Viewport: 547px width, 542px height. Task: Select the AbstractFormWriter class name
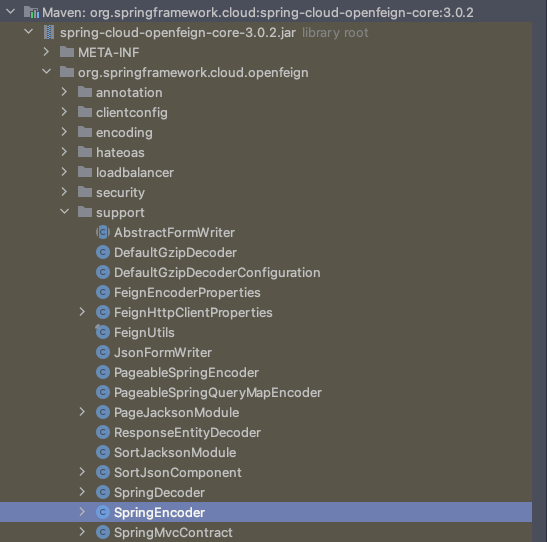pyautogui.click(x=174, y=232)
